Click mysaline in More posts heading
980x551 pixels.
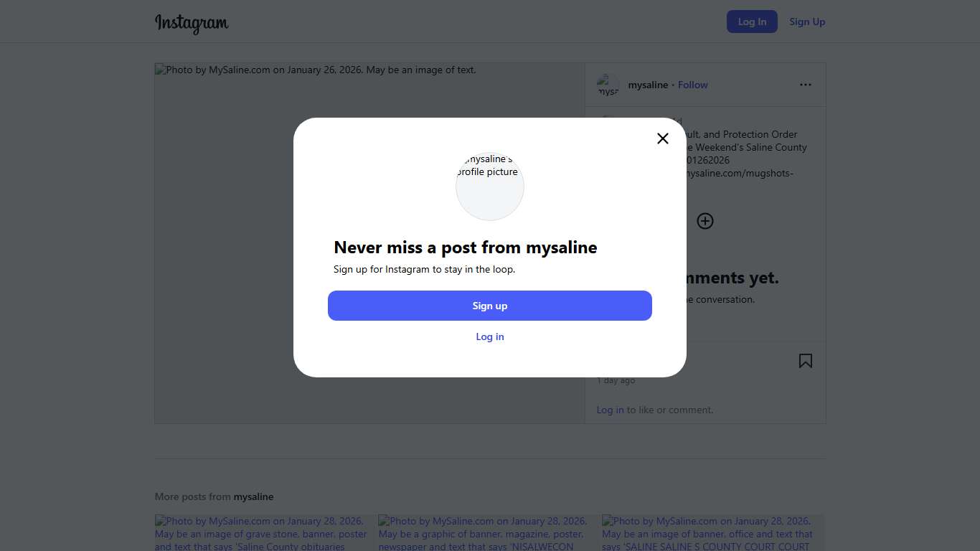(x=253, y=496)
